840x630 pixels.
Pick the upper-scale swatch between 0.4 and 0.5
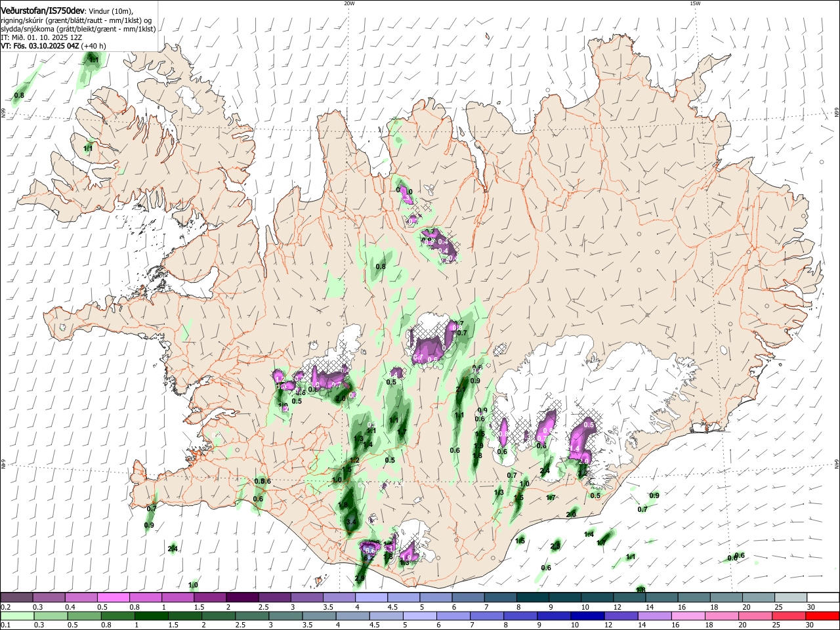click(x=81, y=597)
